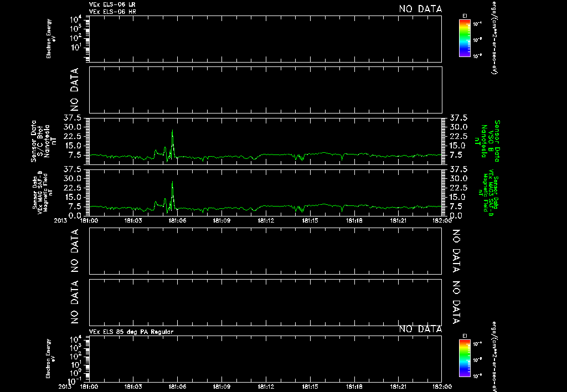Image resolution: width=567 pixels, height=392 pixels.
Task: Click the right NO DATA label of the sixth panel
Action: (x=456, y=302)
